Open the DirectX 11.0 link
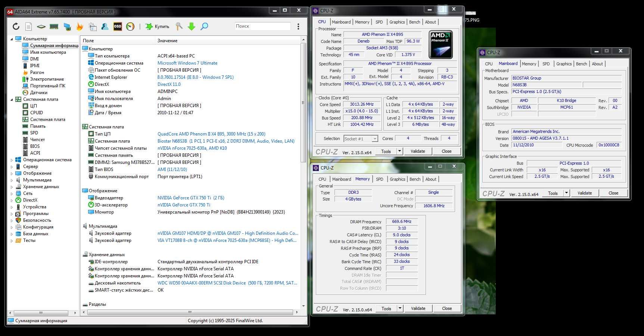644x336 pixels. tap(169, 84)
